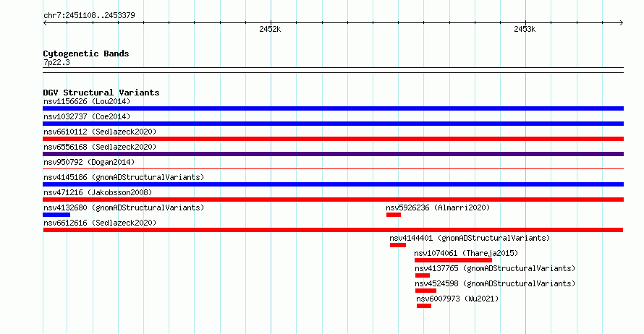Click the DGV Structural Variants track title
Image resolution: width=644 pixels, height=334 pixels.
[101, 93]
